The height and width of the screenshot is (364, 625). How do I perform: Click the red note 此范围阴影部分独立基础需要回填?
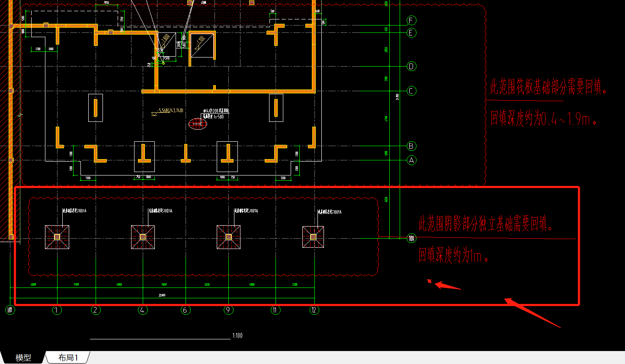[x=486, y=224]
